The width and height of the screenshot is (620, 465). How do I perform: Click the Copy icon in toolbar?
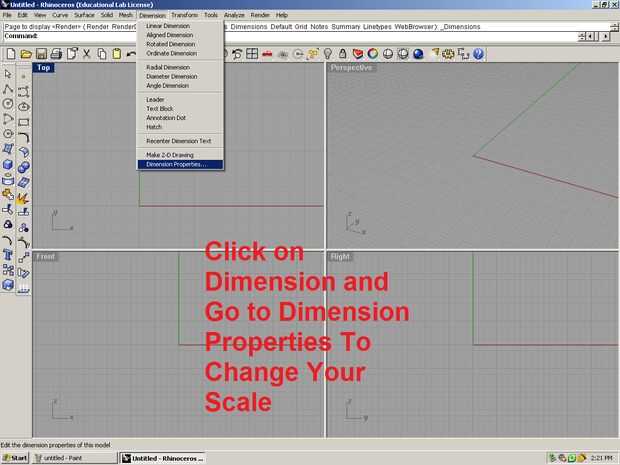(x=102, y=54)
